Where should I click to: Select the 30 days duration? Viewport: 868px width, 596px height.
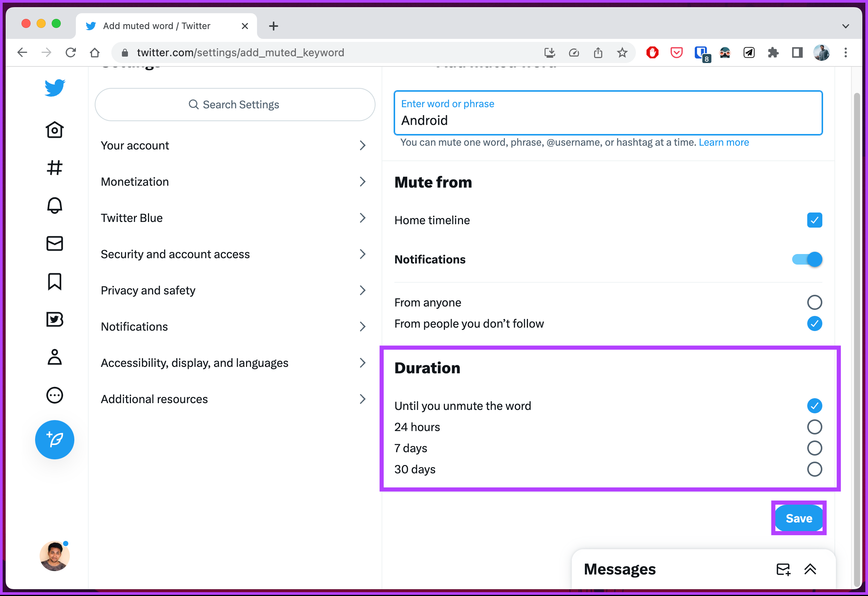[x=814, y=469]
